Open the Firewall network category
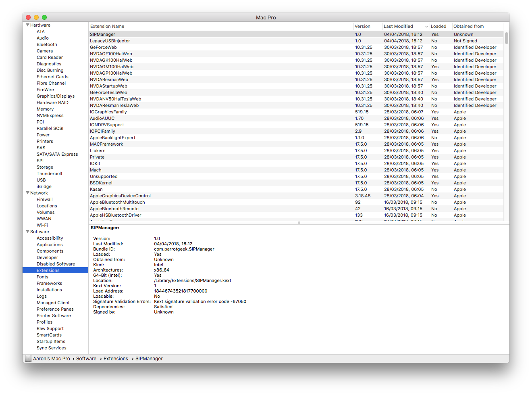 [x=45, y=199]
